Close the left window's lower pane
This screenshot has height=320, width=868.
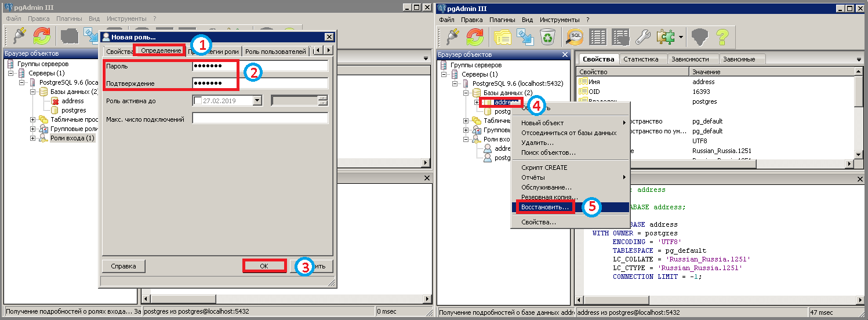(426, 179)
